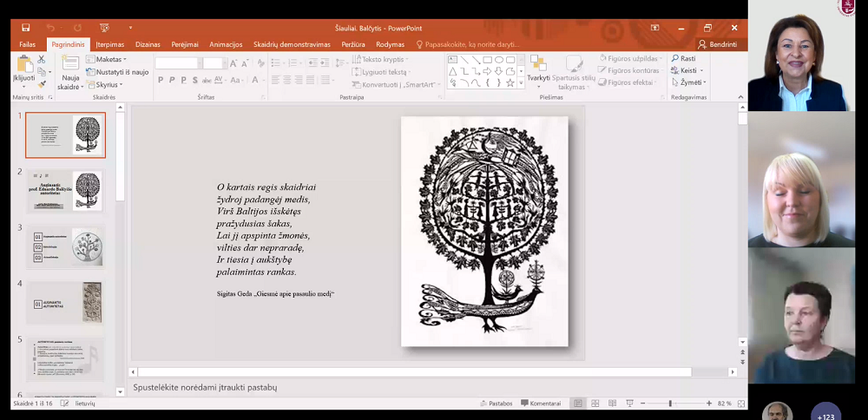Click the Copy icon in clipboard group
The width and height of the screenshot is (868, 420).
coord(42,72)
